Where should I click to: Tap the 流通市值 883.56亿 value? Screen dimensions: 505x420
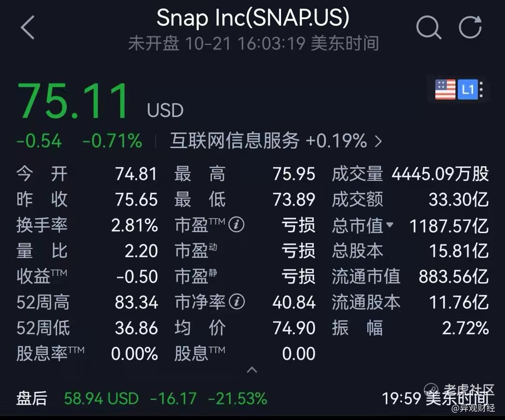454,277
